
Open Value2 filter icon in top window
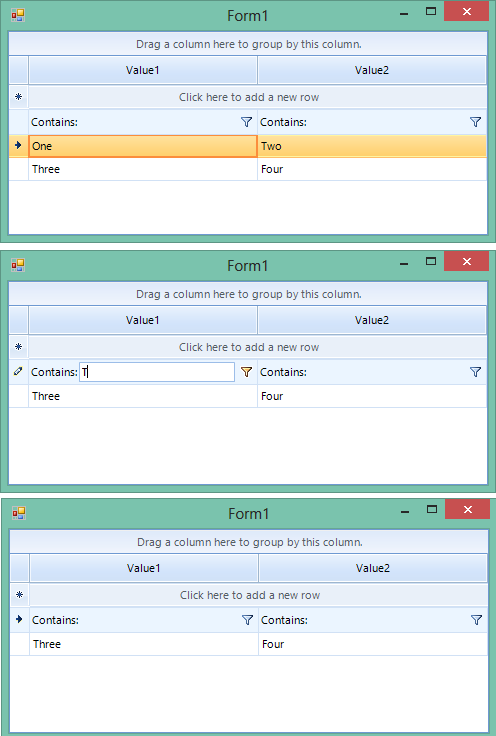point(475,122)
